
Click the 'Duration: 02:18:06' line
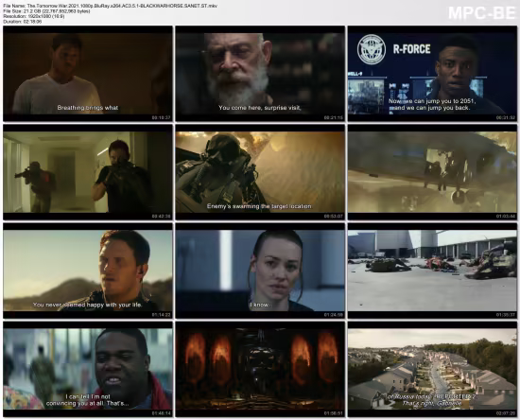coord(23,22)
